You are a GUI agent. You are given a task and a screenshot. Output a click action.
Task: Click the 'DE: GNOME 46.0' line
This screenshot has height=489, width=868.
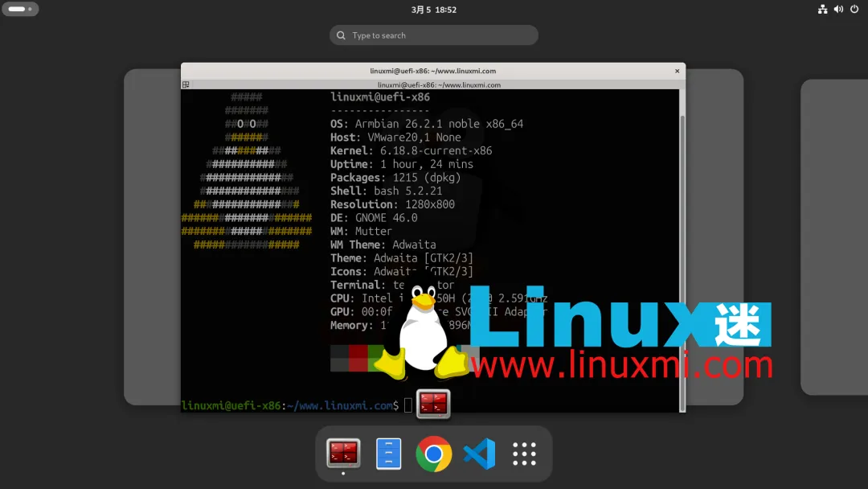click(x=375, y=218)
